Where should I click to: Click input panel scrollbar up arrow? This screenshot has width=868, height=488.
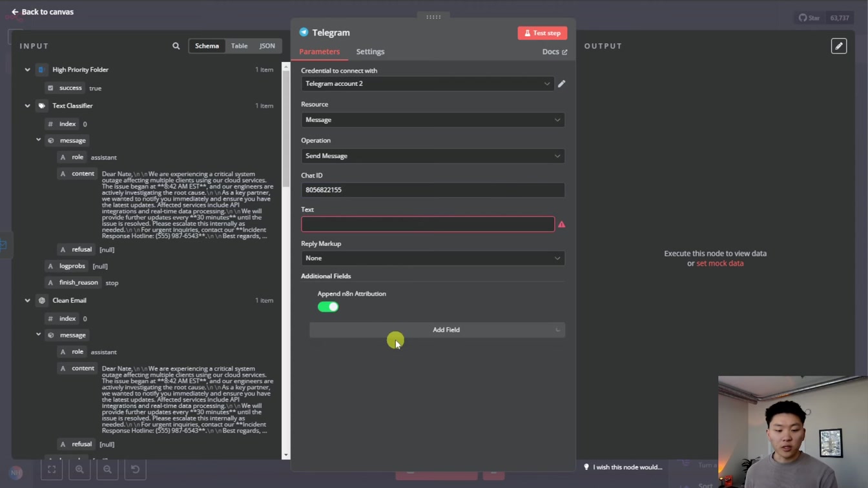(x=286, y=66)
